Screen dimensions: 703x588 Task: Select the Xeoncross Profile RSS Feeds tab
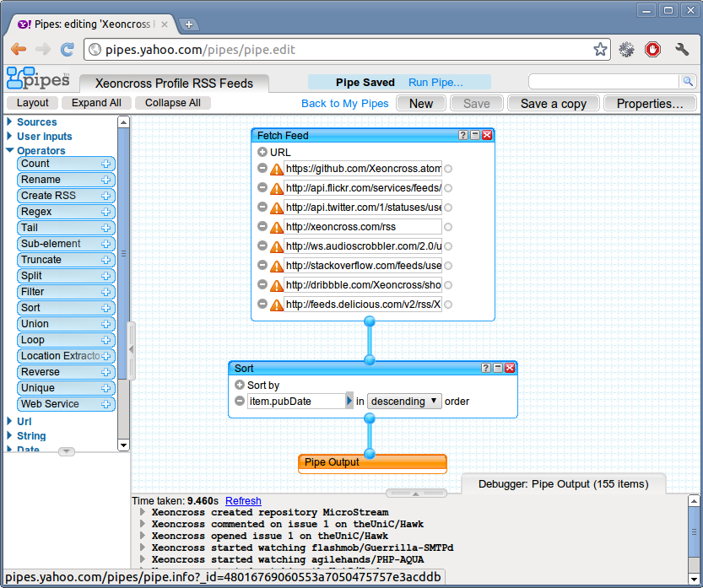174,84
